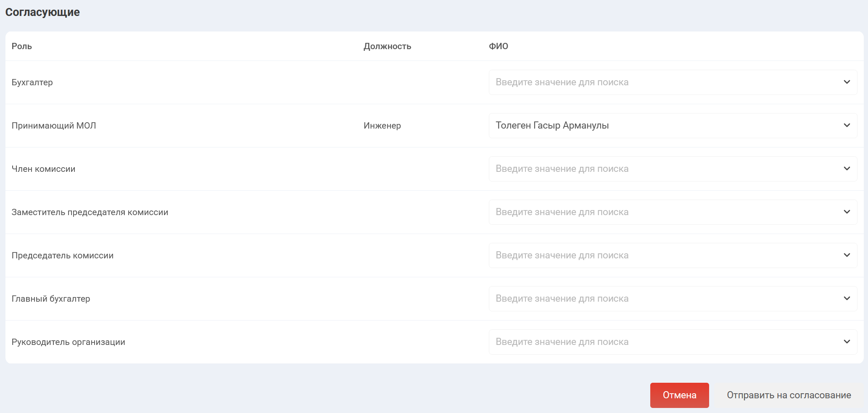Click the chevron arrow in the Бухгалтер row
Screen dimensions: 868x413
[847, 82]
